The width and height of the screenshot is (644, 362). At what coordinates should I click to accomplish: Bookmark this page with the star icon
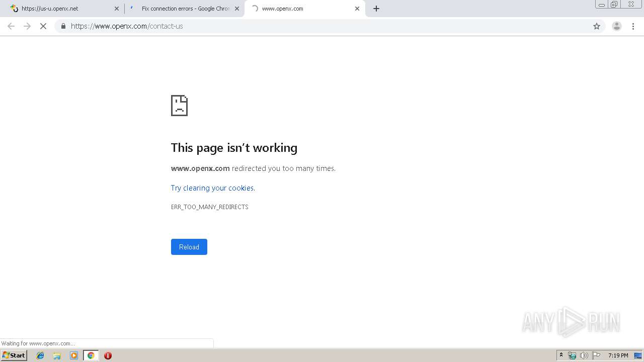597,26
